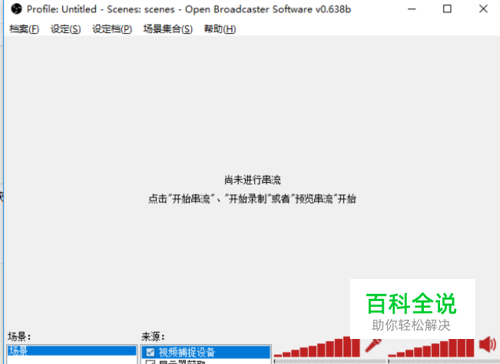500x364 pixels.
Task: Open the 档案(F) menu
Action: pos(24,29)
